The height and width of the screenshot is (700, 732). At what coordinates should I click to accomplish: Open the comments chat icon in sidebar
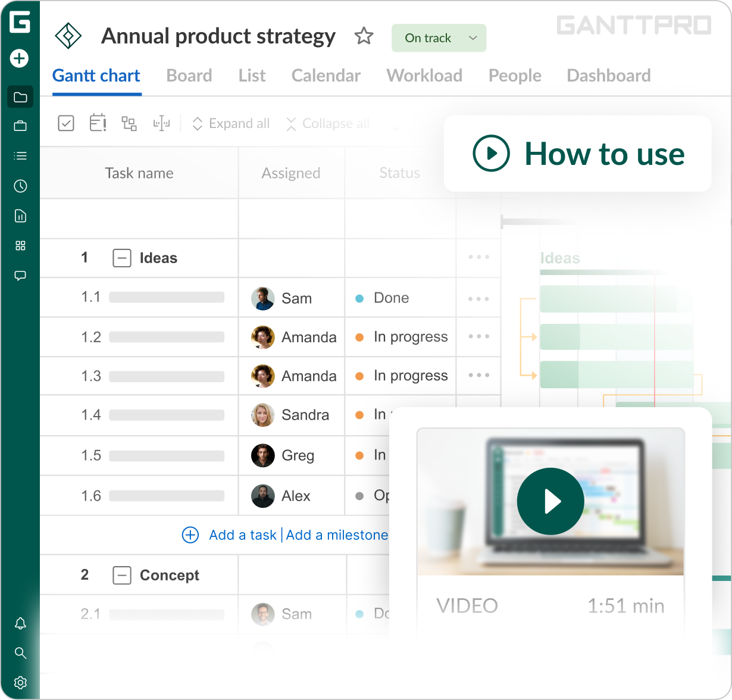(20, 276)
